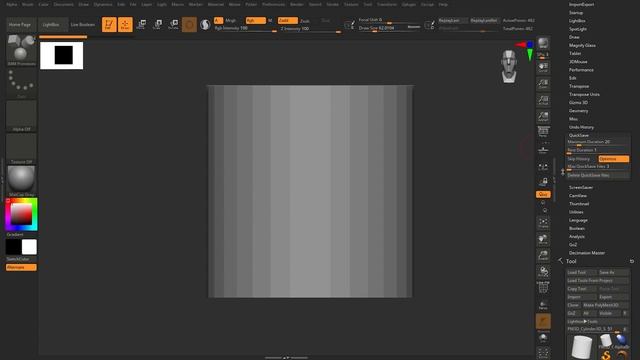This screenshot has width=640, height=360.
Task: Click the head-shaped camera view orientation model
Action: coord(509,66)
